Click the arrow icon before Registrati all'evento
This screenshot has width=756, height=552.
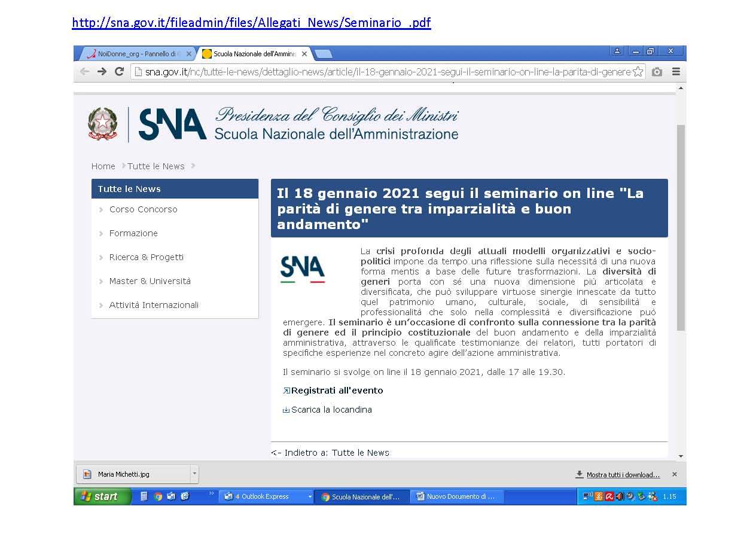[286, 391]
